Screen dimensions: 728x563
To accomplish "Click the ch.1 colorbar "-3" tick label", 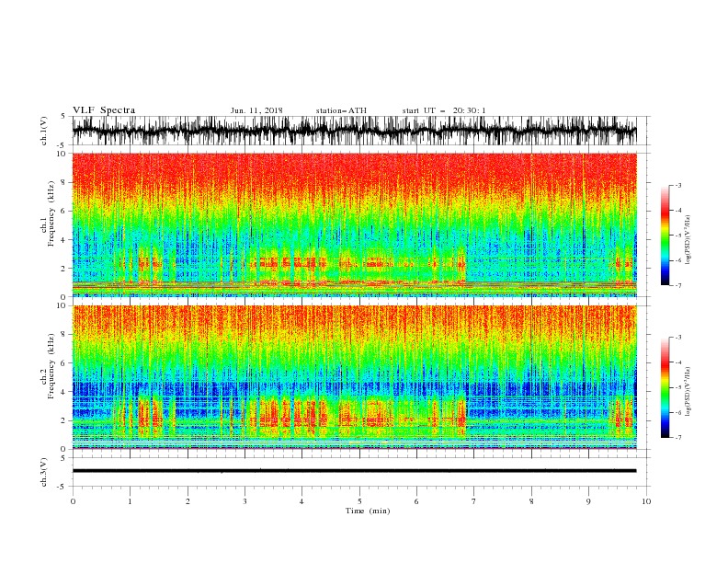I will point(678,186).
